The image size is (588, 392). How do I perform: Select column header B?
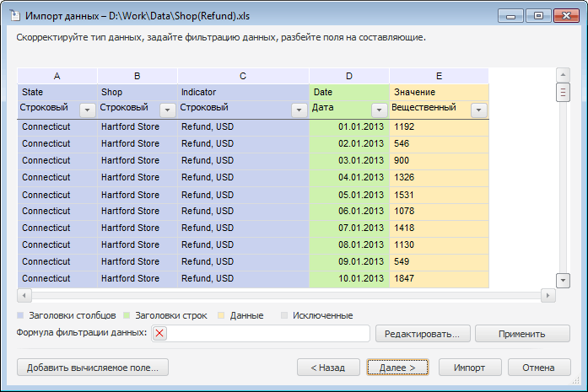pyautogui.click(x=138, y=76)
